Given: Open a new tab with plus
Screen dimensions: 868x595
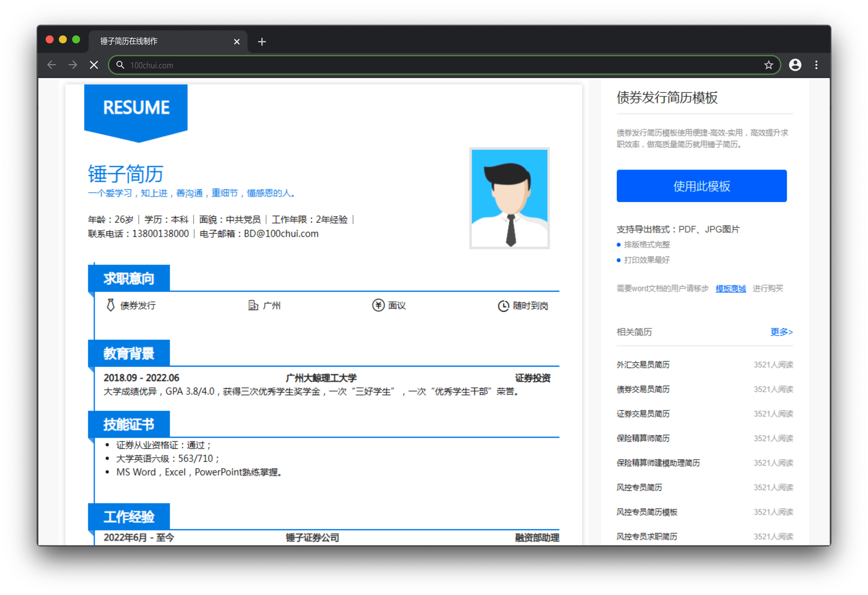Looking at the screenshot, I should point(262,41).
